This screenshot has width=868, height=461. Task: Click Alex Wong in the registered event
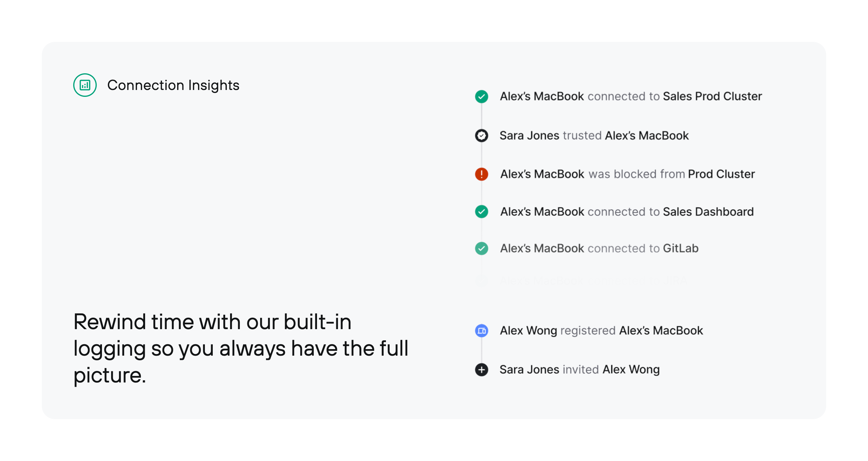pyautogui.click(x=528, y=330)
